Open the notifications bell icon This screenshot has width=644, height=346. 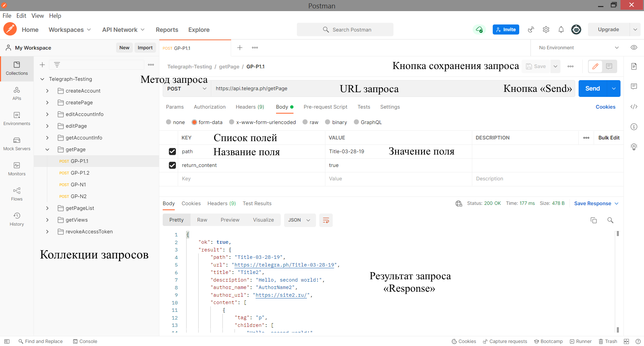pos(561,30)
